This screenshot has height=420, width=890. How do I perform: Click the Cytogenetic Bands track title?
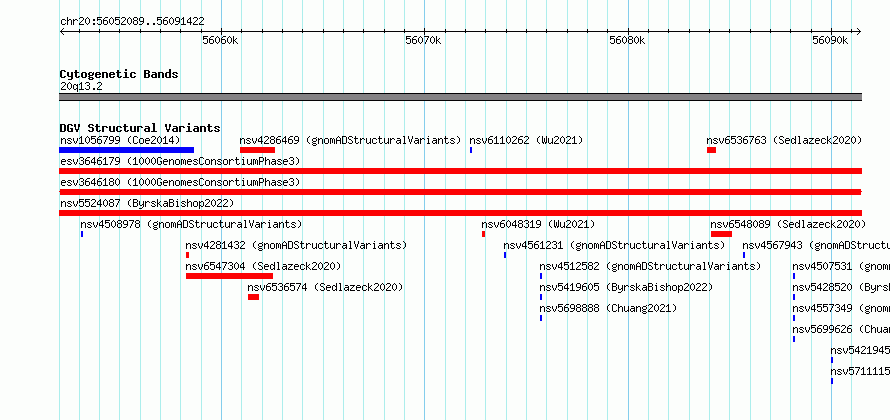tap(119, 74)
